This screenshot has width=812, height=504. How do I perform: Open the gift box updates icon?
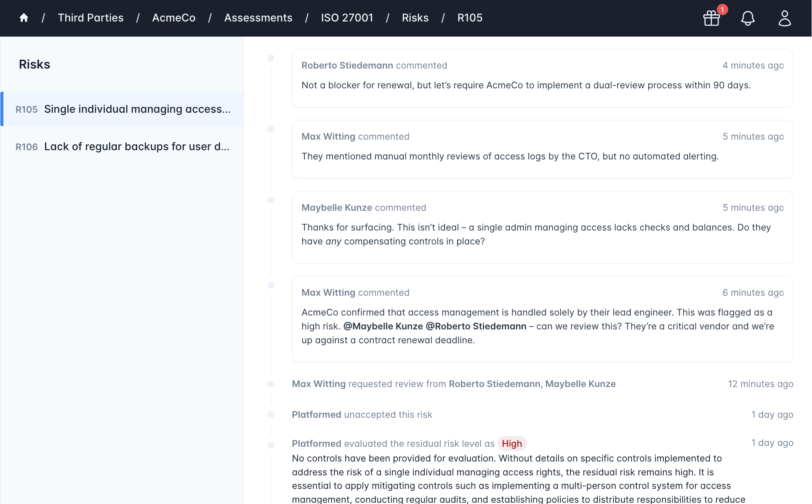pyautogui.click(x=711, y=19)
